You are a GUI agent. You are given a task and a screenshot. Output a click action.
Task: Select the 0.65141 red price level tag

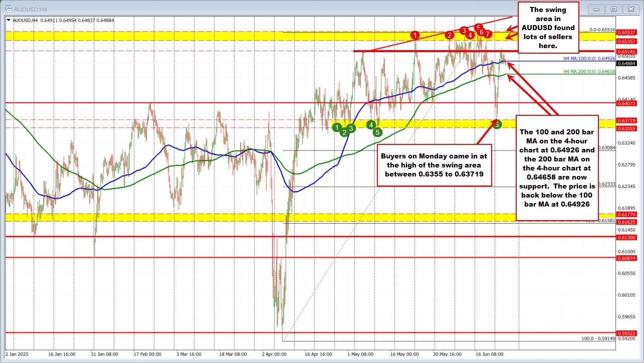click(626, 51)
